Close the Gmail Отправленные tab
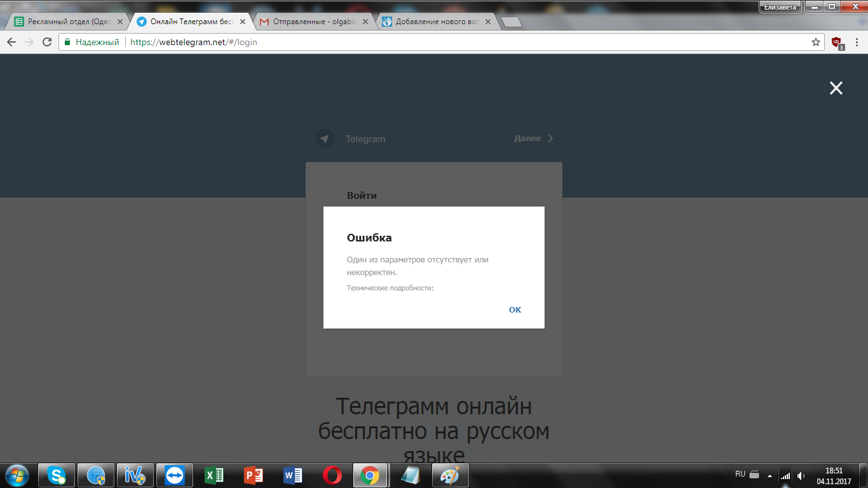The image size is (868, 488). 365,22
